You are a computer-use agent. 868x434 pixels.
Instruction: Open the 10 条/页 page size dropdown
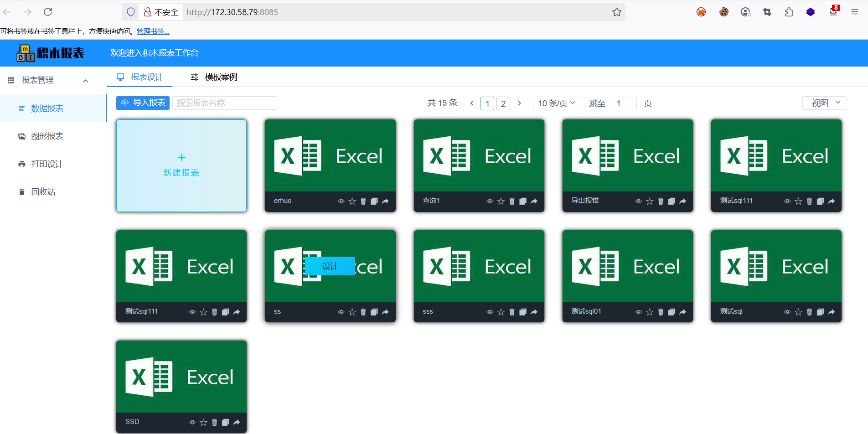click(557, 103)
